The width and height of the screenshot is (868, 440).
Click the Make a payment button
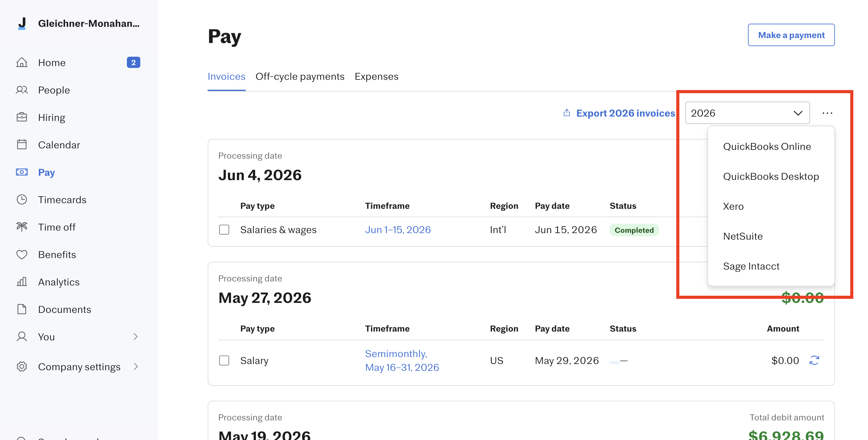coord(791,35)
